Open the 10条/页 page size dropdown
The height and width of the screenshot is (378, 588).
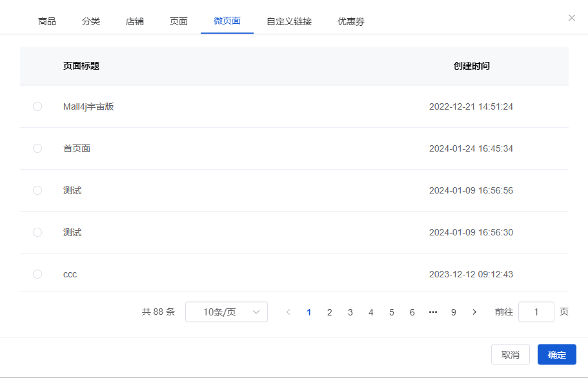tap(227, 312)
